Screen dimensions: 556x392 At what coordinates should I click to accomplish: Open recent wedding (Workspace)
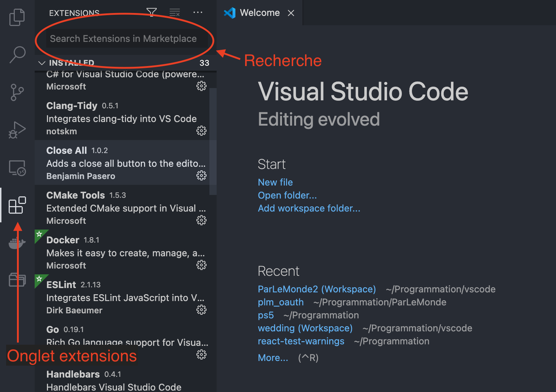click(305, 328)
